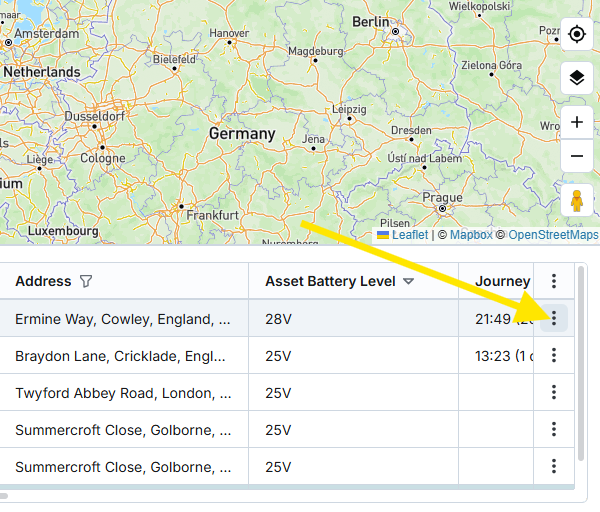
Task: Open the Mapbox attribution link
Action: coord(470,235)
